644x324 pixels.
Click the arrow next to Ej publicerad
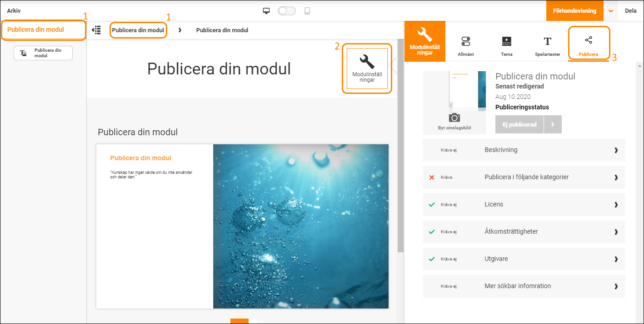(x=553, y=124)
